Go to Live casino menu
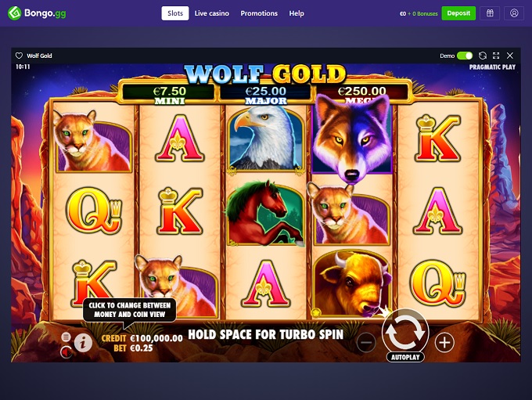 [x=212, y=13]
